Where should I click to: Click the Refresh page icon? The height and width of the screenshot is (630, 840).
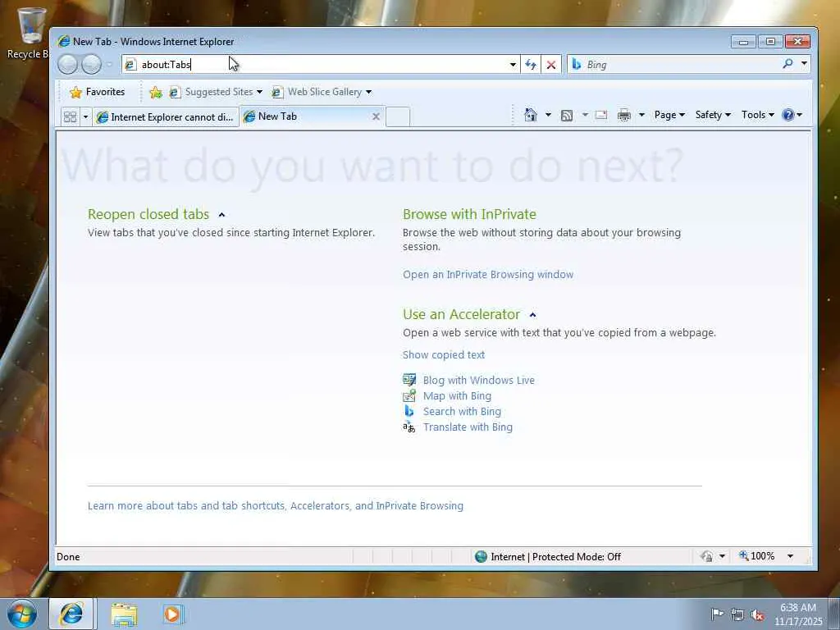pyautogui.click(x=531, y=64)
